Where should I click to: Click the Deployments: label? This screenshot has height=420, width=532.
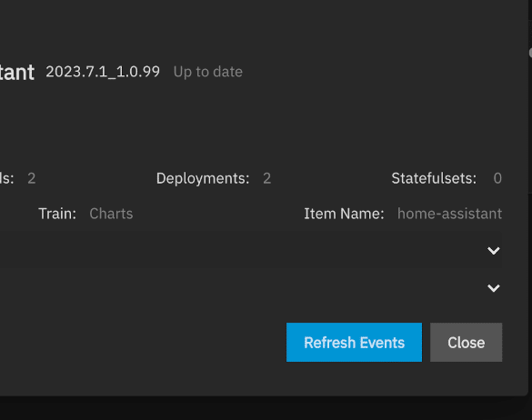tap(203, 178)
